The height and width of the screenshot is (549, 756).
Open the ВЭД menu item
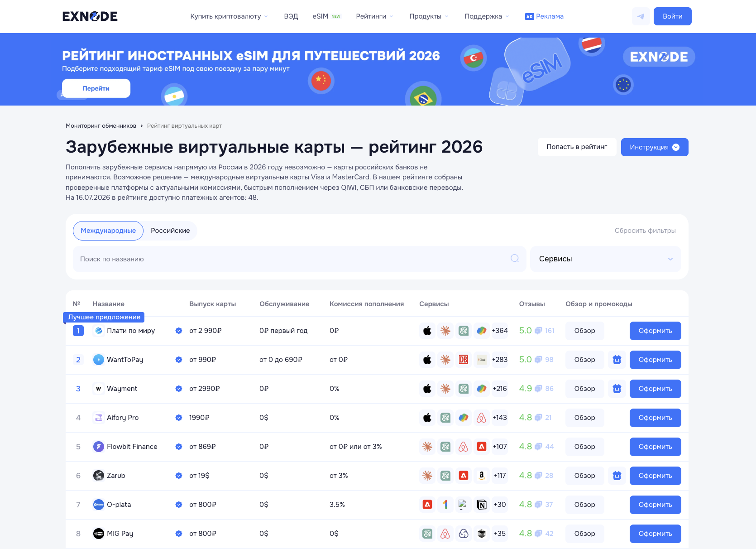(x=291, y=16)
